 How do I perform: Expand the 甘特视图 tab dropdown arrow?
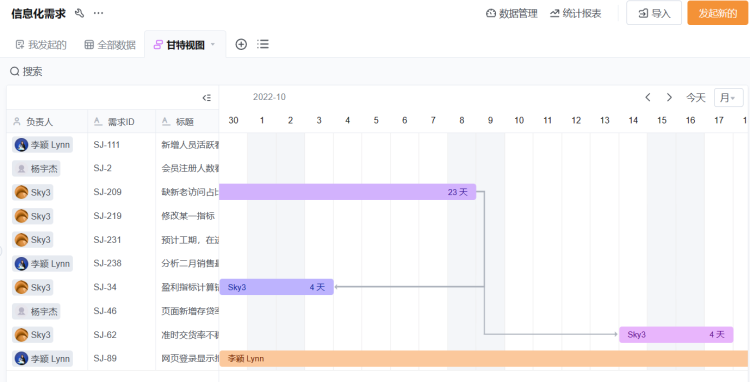213,44
